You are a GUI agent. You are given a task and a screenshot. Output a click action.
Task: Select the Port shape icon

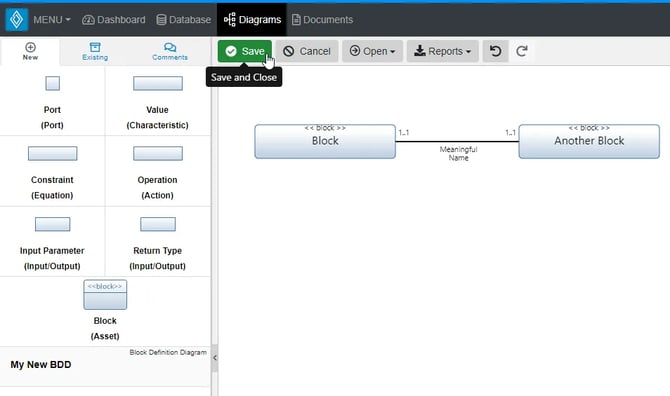pyautogui.click(x=53, y=83)
